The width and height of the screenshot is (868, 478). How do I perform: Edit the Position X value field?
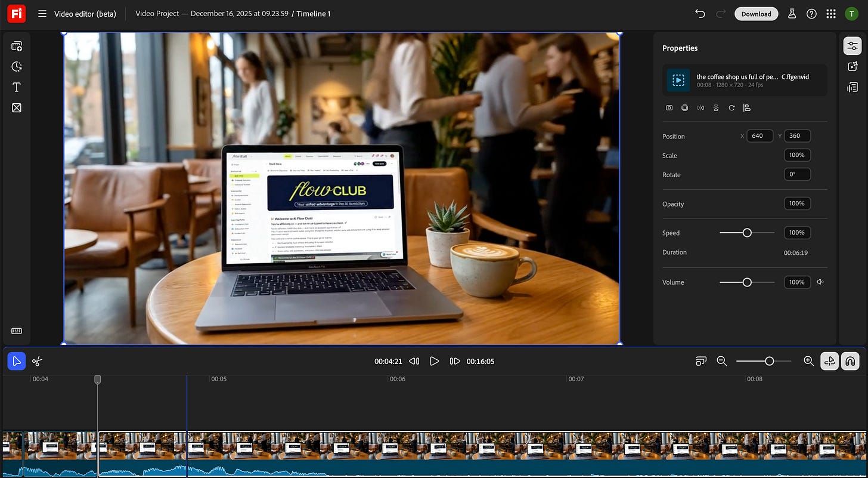click(x=759, y=135)
